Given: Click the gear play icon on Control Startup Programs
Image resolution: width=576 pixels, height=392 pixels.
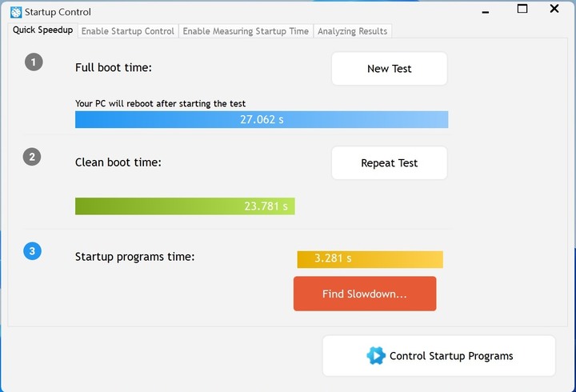Looking at the screenshot, I should (x=376, y=356).
